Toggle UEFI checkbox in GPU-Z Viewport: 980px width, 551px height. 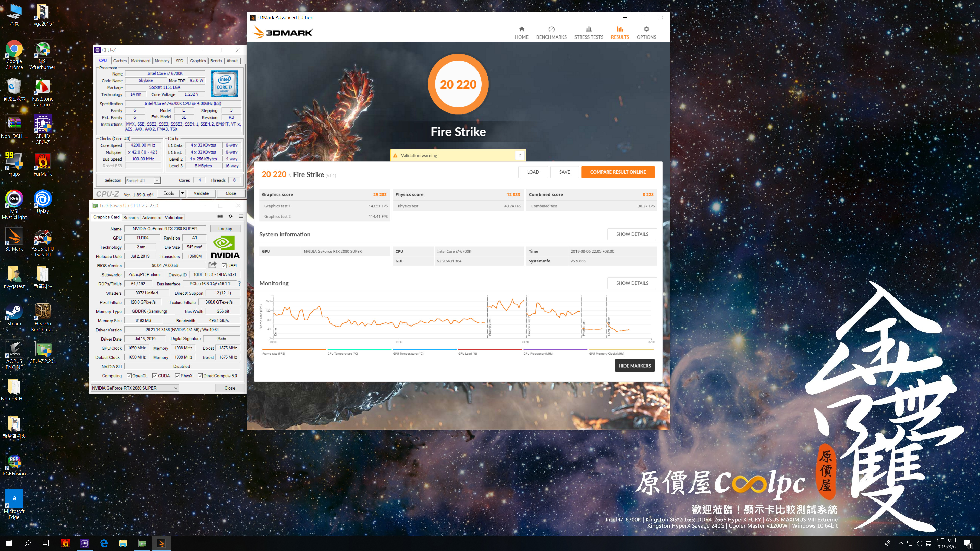(x=224, y=265)
